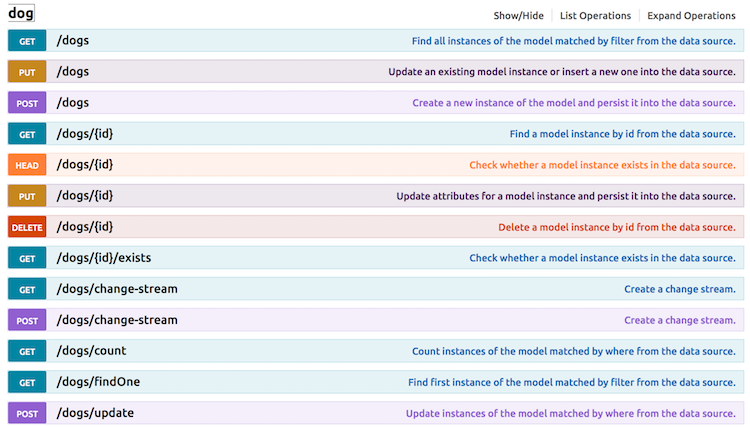This screenshot has width=750, height=427.
Task: Open GET /dogs/change-stream path
Action: (x=117, y=289)
